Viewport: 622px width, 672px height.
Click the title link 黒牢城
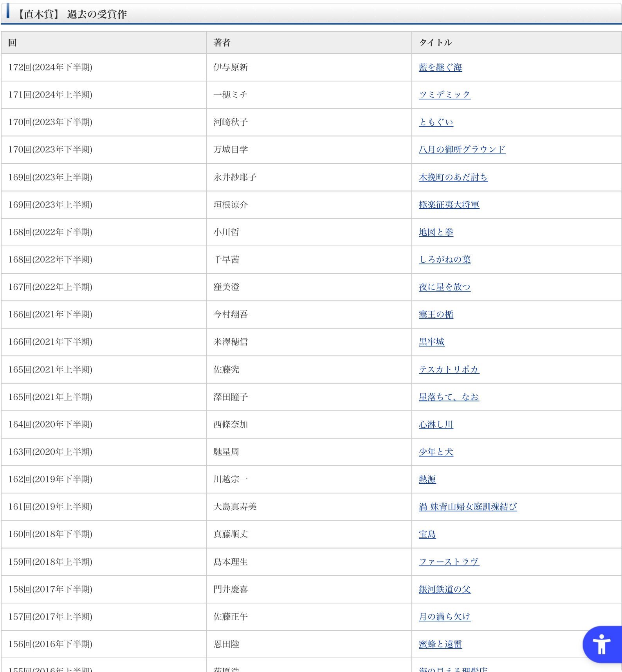point(432,342)
